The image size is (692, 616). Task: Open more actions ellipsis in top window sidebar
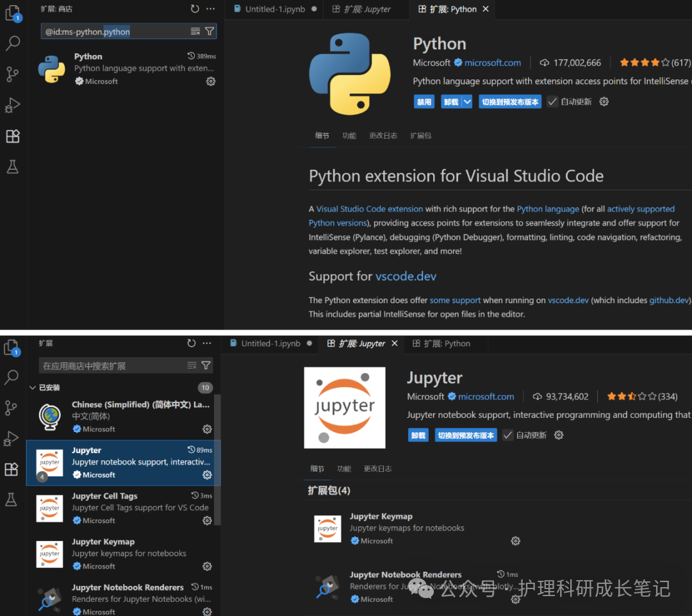(x=211, y=9)
